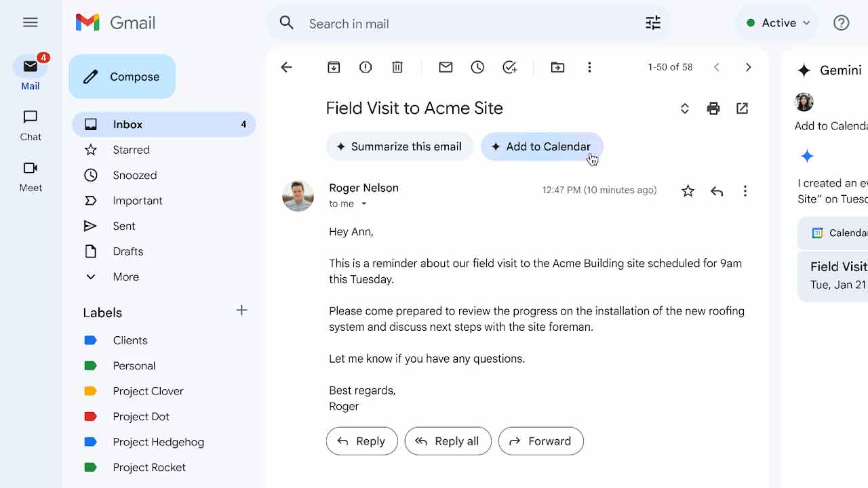Click the '12:47 PM (10 minutes ago)' timestamp

click(x=599, y=190)
